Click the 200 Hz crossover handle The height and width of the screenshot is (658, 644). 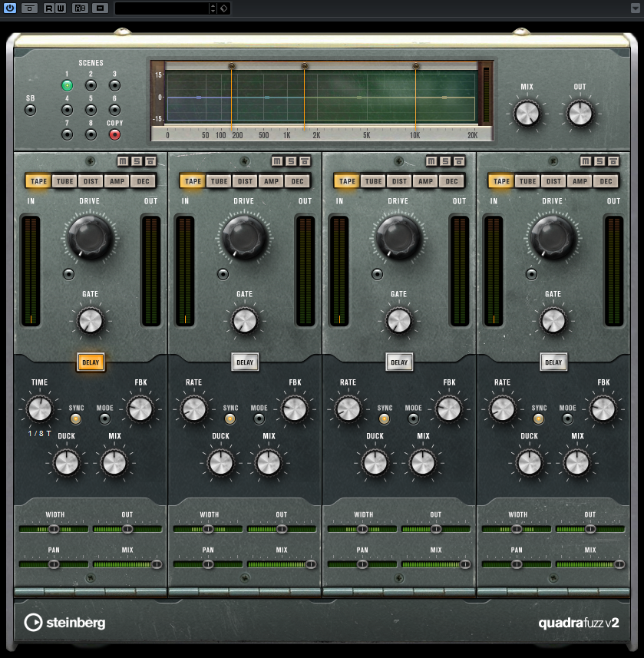click(232, 66)
